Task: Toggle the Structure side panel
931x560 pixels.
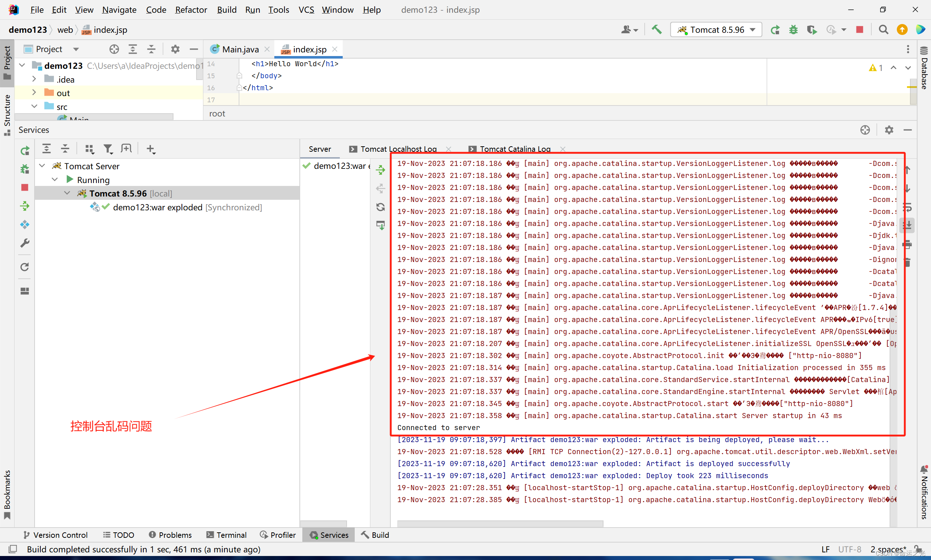Action: click(x=7, y=115)
